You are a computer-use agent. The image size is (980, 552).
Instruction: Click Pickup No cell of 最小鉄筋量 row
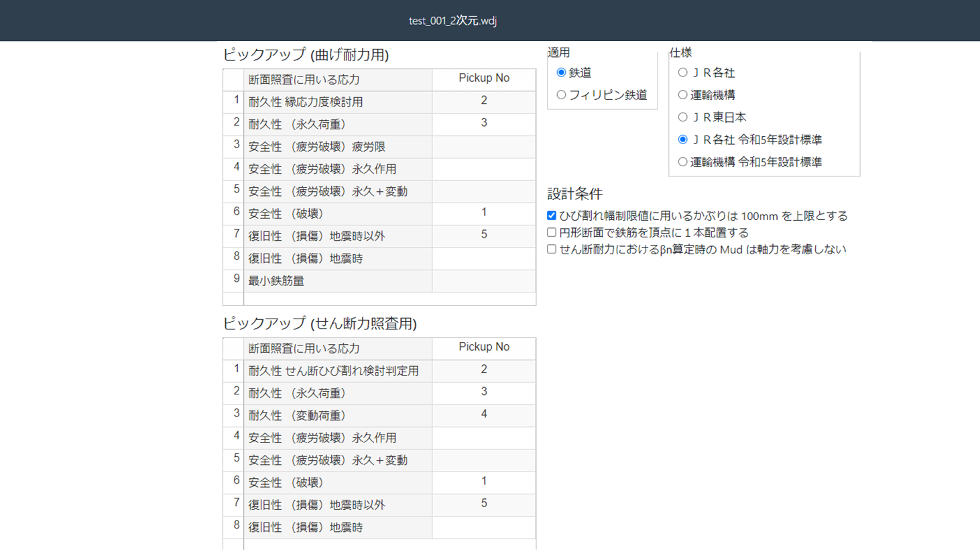(x=484, y=281)
